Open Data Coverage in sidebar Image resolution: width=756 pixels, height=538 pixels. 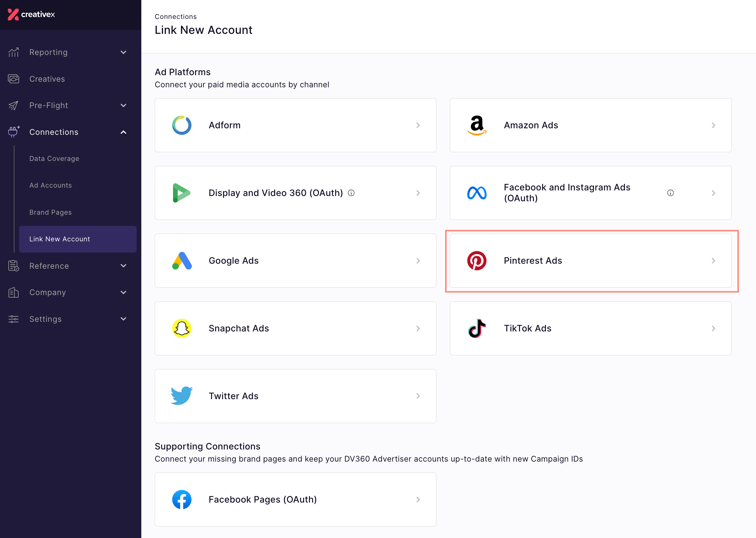tap(54, 159)
